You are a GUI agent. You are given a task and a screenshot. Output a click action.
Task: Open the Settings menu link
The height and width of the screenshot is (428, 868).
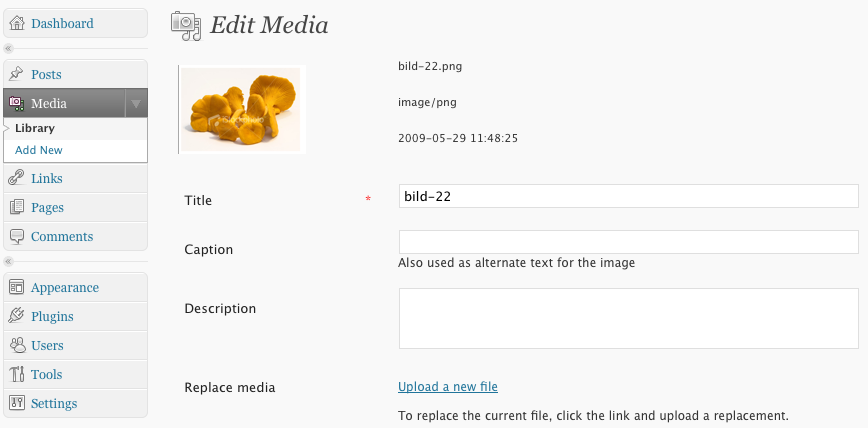click(54, 403)
